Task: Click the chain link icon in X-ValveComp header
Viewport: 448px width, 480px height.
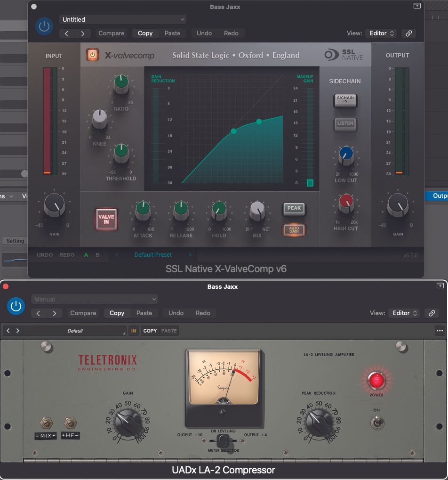Action: [x=408, y=33]
